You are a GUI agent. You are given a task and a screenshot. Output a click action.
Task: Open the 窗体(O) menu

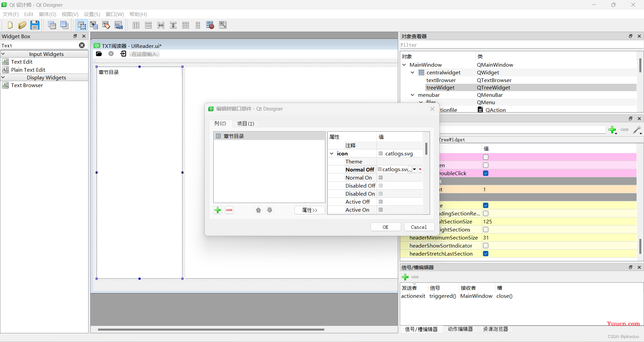tap(47, 14)
